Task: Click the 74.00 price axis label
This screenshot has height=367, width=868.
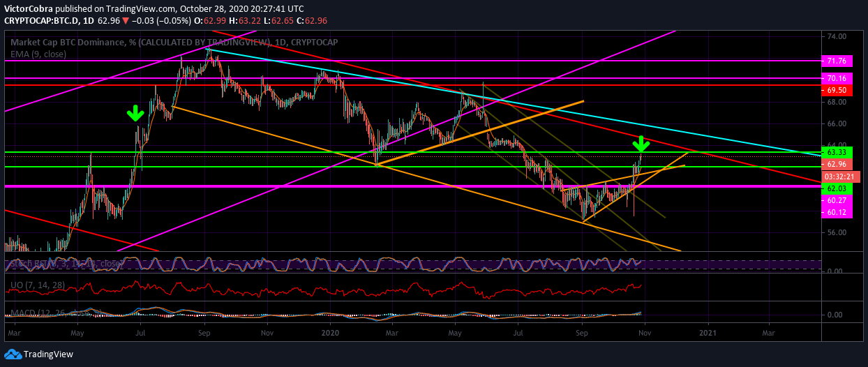Action: point(837,36)
